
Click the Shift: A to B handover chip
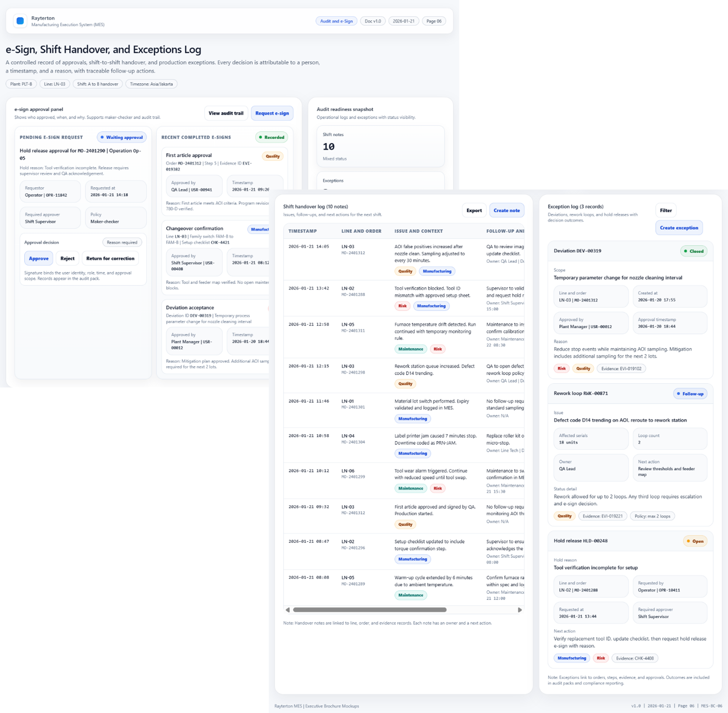pyautogui.click(x=97, y=84)
